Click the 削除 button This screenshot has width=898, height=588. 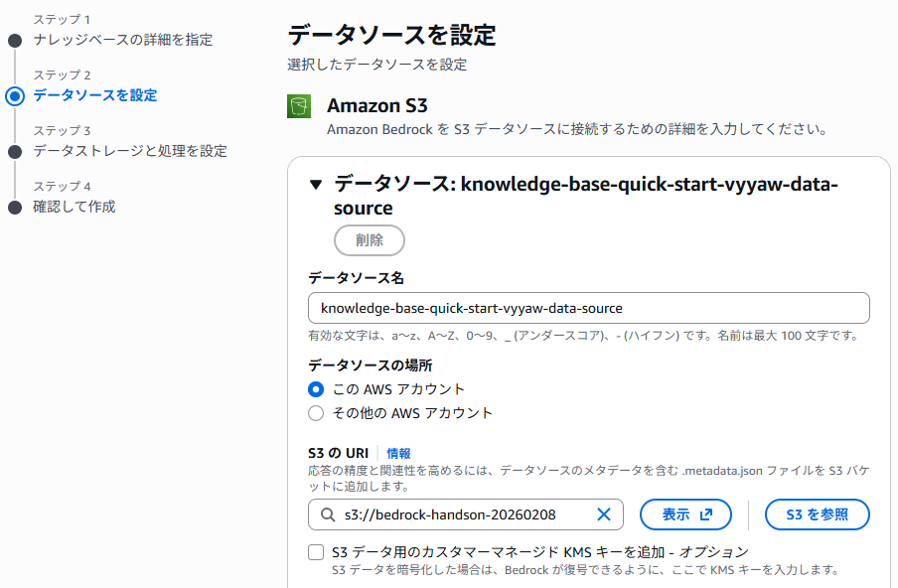(370, 240)
